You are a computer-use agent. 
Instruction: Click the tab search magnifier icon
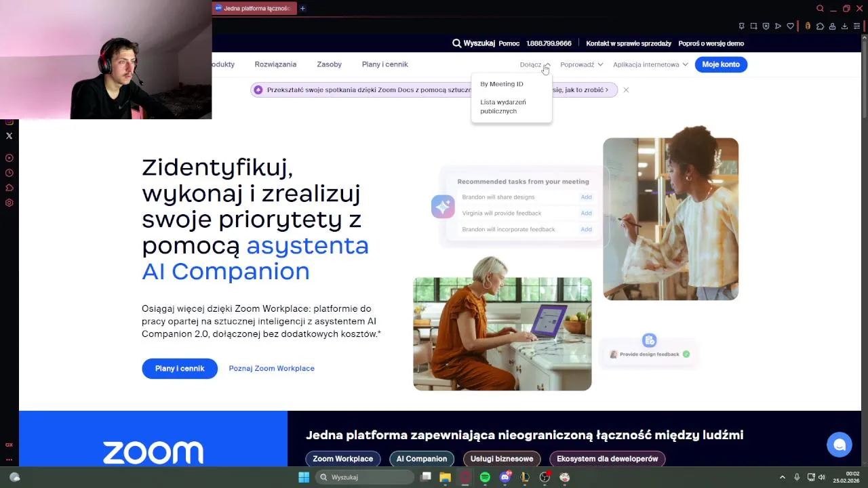(x=820, y=8)
